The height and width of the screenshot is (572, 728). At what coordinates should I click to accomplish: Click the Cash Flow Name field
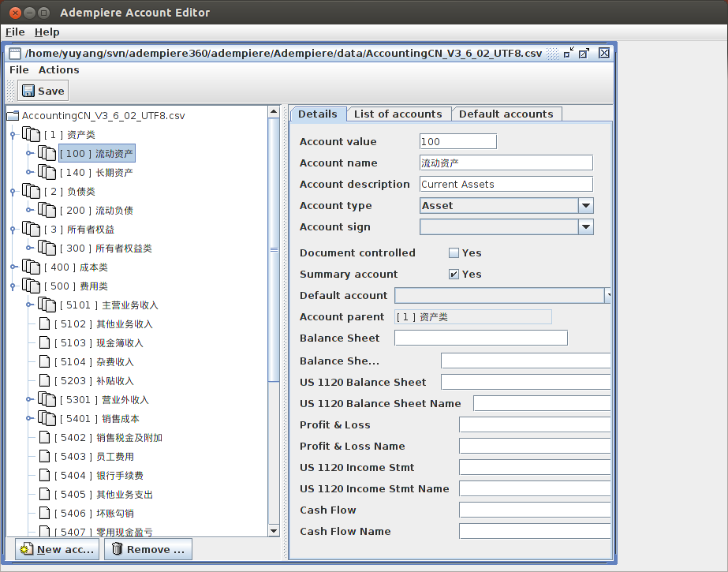pos(535,531)
